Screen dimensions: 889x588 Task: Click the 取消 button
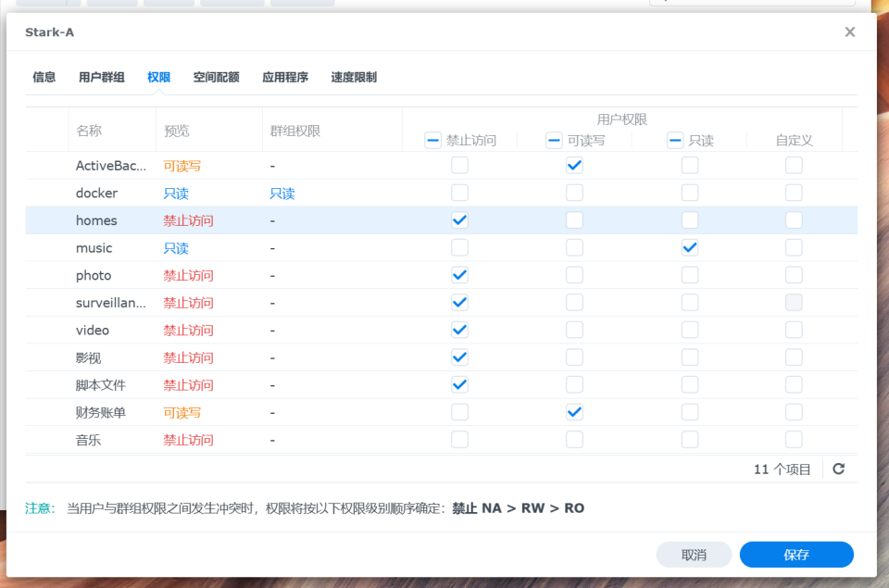coord(694,555)
